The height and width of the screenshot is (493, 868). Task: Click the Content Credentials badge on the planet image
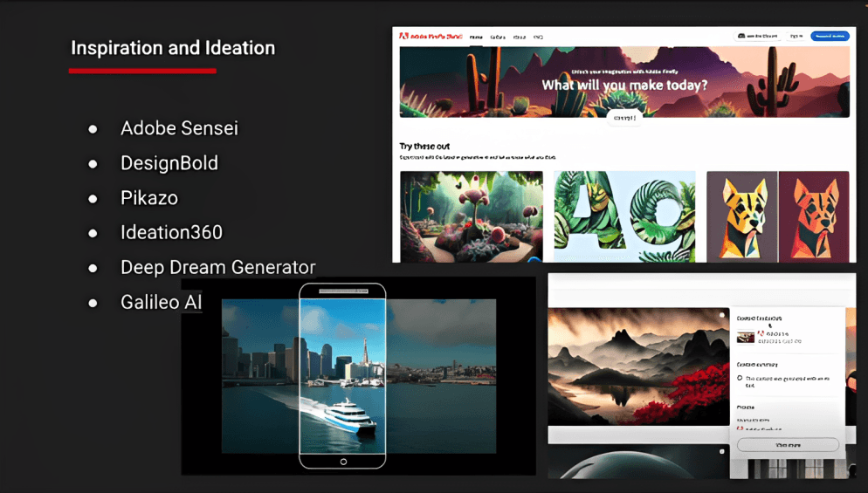coord(722,451)
